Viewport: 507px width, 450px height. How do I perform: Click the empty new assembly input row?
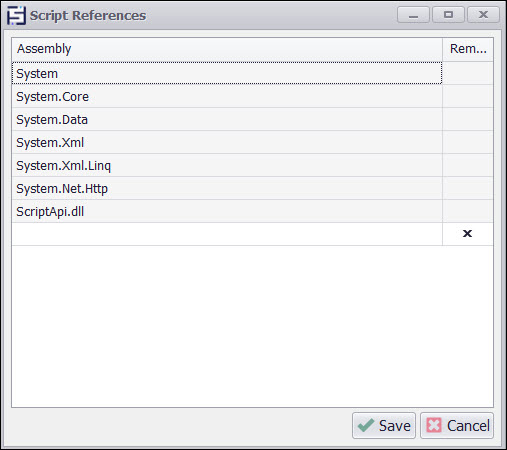click(227, 234)
